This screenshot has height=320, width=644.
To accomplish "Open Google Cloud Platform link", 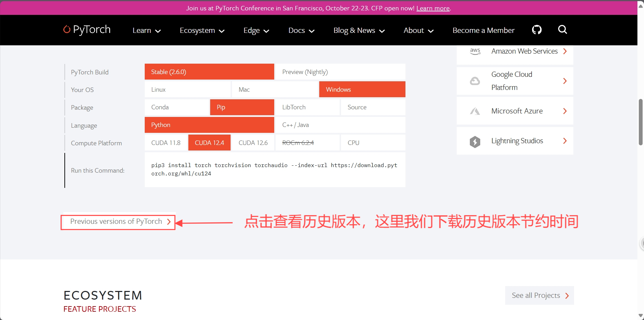I will 515,81.
